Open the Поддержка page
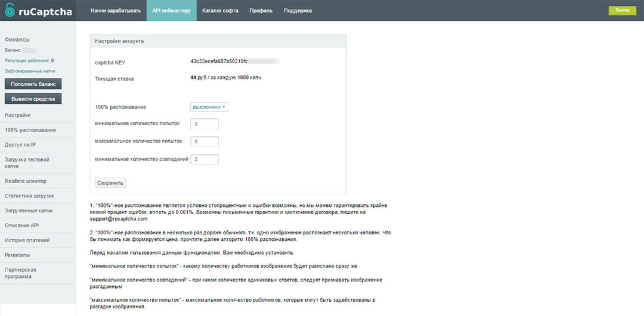Screen dimensions: 644x316 tap(298, 10)
